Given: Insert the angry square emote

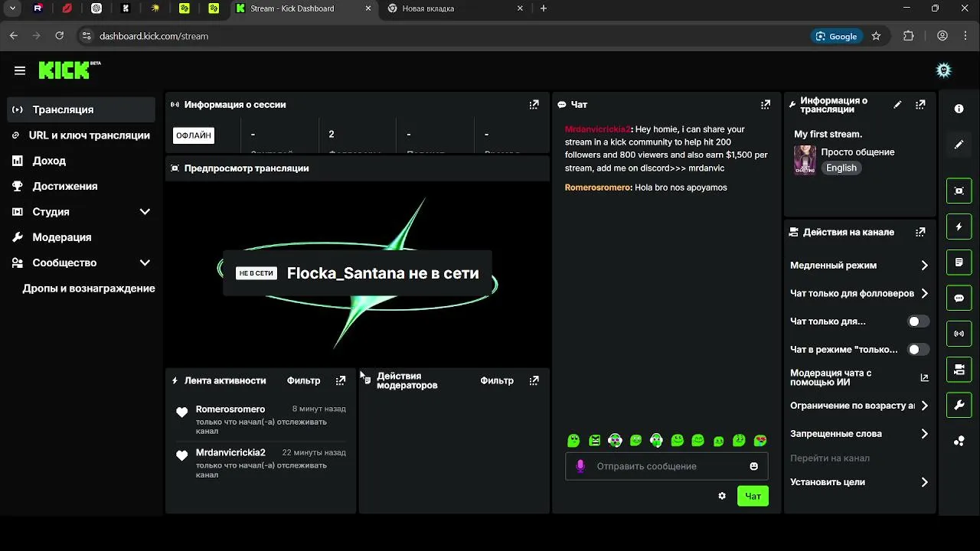Looking at the screenshot, I should pos(595,440).
